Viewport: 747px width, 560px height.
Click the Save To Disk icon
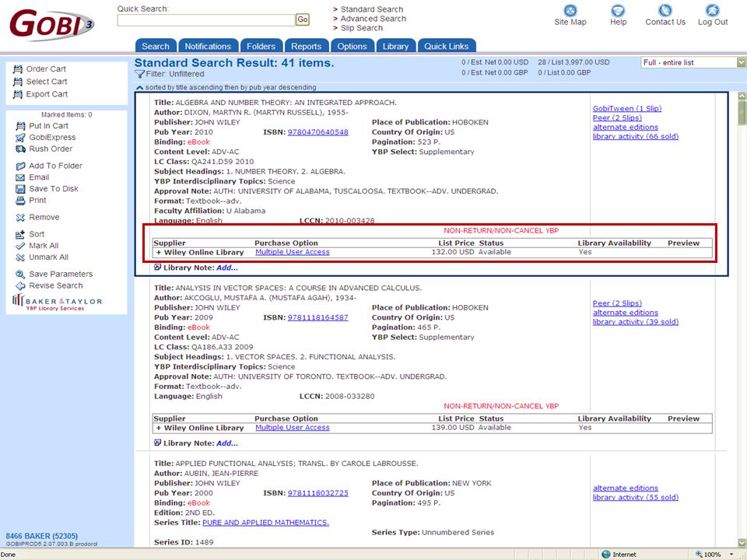pos(20,189)
